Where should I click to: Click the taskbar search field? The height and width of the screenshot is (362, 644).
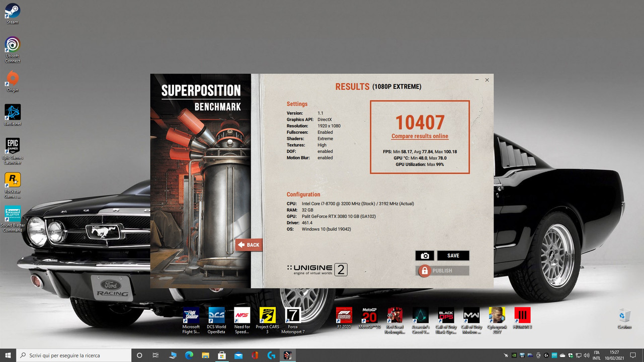[73, 355]
